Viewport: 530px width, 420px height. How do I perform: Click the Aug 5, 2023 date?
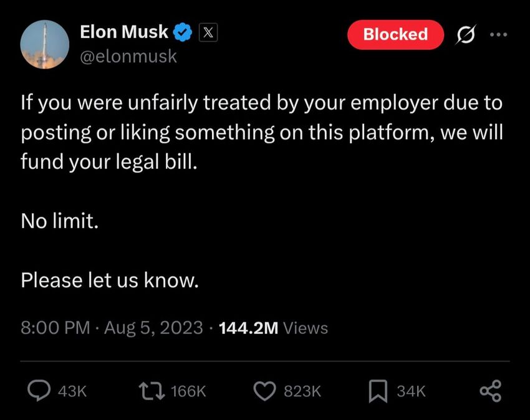click(x=153, y=328)
